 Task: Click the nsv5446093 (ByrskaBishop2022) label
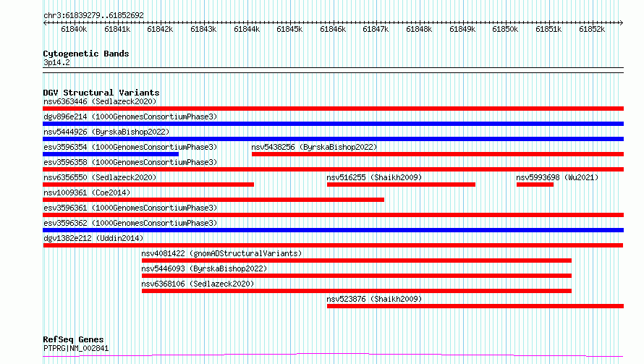tap(204, 268)
